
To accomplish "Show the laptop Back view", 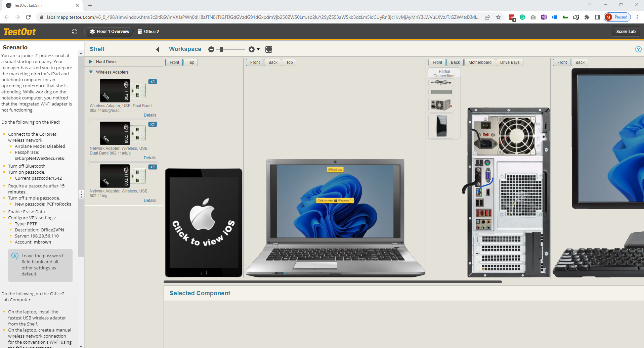I will coord(273,62).
